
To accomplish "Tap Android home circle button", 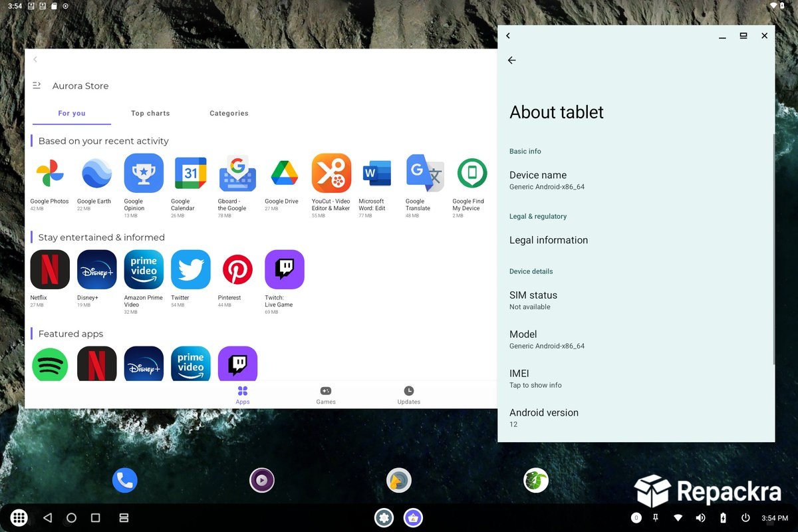I will pyautogui.click(x=71, y=517).
